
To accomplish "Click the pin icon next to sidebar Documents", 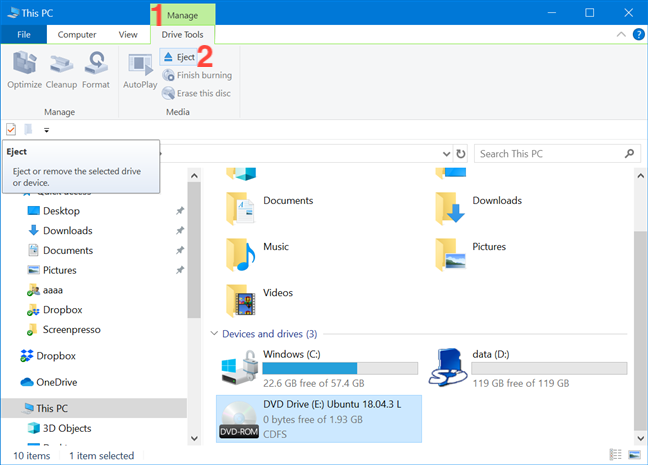I will click(x=180, y=250).
